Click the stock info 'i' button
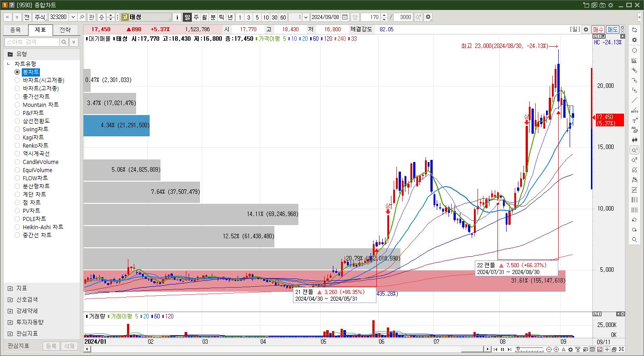644x356 pixels. click(177, 17)
